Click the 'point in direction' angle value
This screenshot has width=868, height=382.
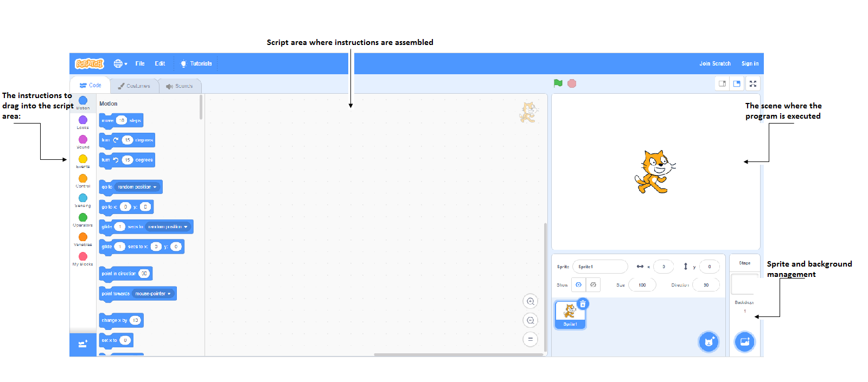click(144, 274)
